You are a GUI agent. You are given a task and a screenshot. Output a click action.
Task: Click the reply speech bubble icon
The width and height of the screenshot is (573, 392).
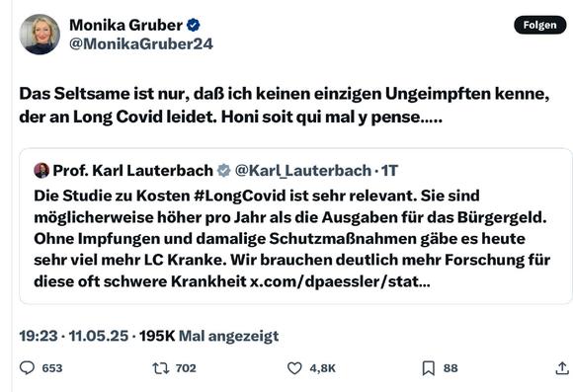point(27,368)
